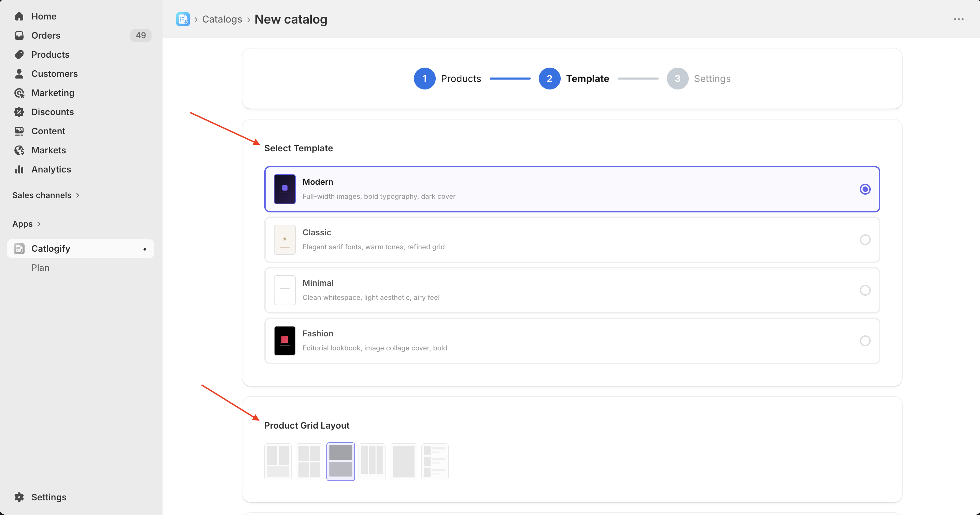Choose the single full-page layout
Image resolution: width=980 pixels, height=515 pixels.
(x=403, y=461)
